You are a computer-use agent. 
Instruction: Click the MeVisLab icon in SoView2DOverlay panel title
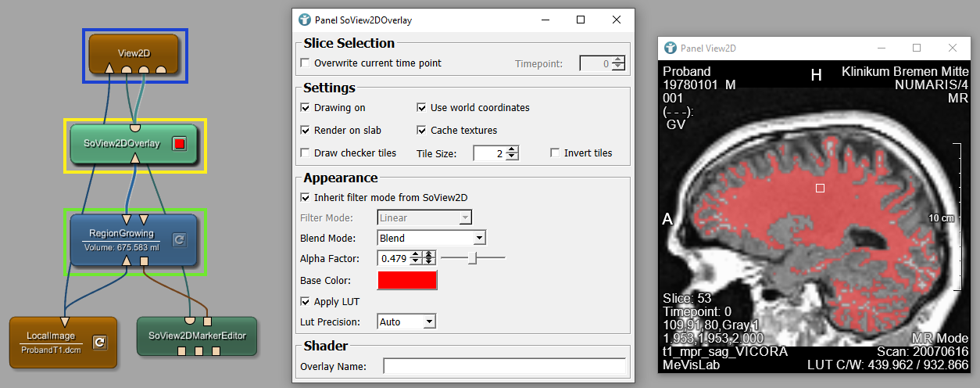click(x=305, y=20)
